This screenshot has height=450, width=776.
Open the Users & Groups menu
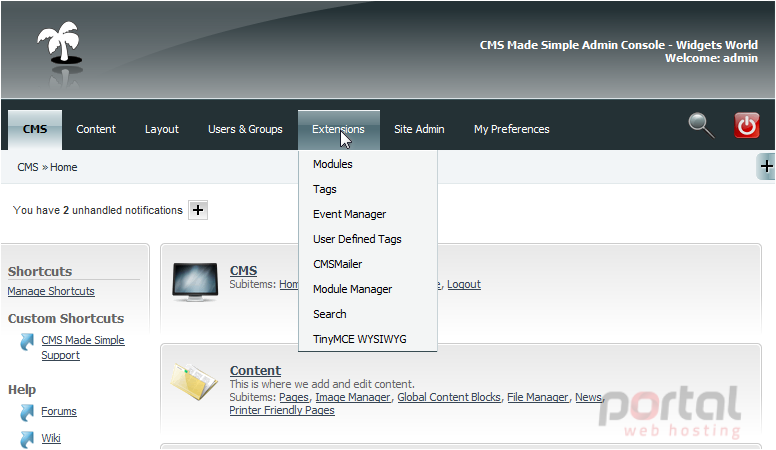click(x=245, y=129)
